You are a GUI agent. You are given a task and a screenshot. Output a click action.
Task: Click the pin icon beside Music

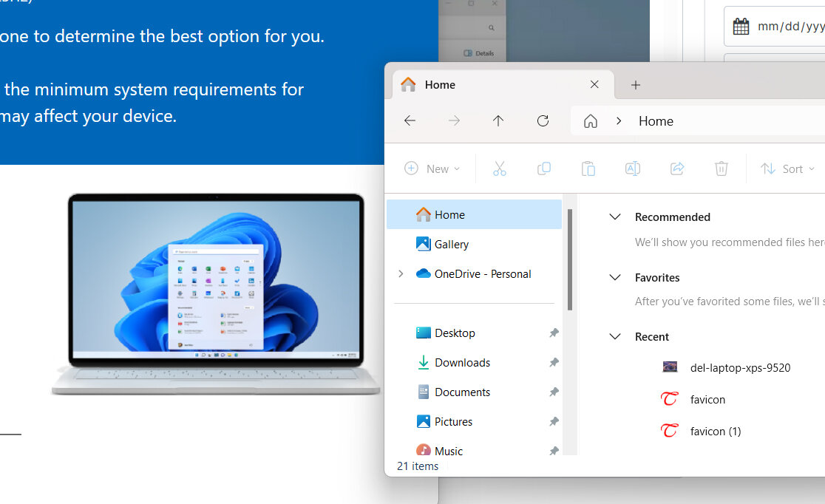click(554, 450)
